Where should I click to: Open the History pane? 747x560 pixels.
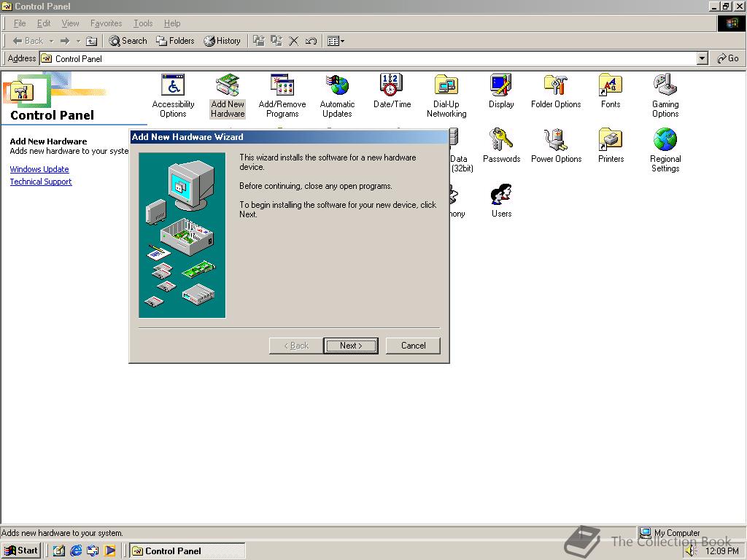pyautogui.click(x=222, y=41)
